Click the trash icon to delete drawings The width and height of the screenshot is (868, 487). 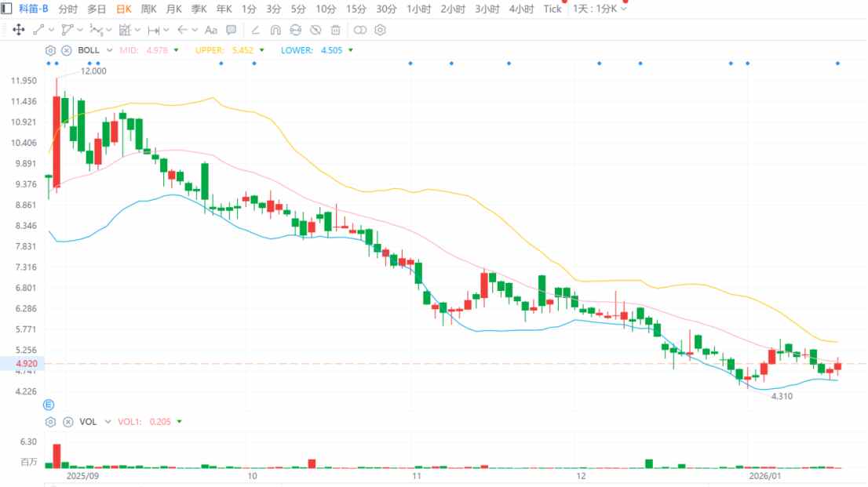pyautogui.click(x=335, y=30)
